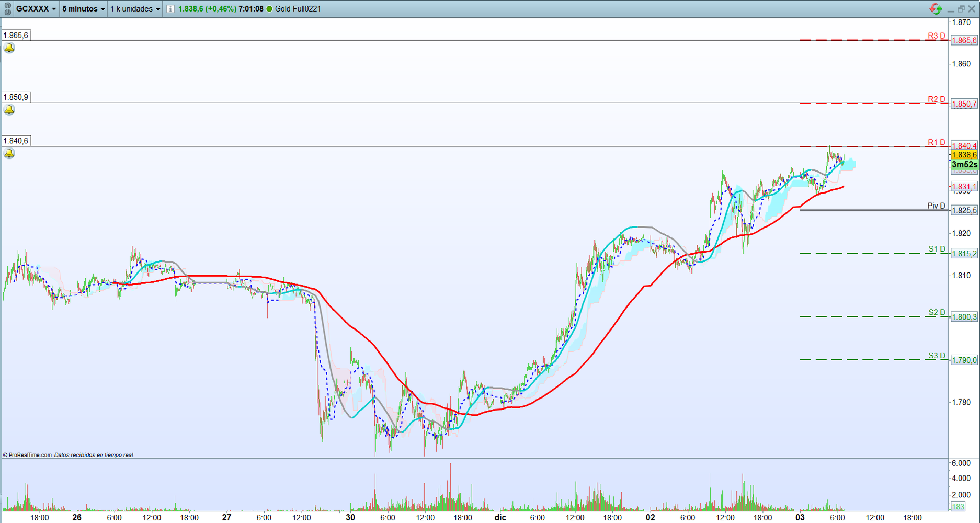Open the 1 k unidades dropdown
Image resolution: width=980 pixels, height=523 pixels.
tap(135, 9)
